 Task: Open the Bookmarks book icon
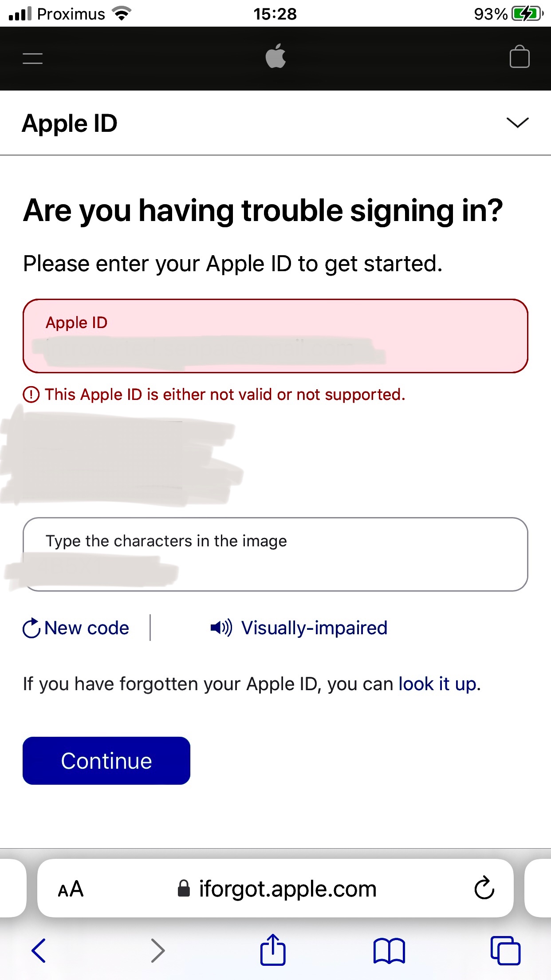pyautogui.click(x=389, y=951)
